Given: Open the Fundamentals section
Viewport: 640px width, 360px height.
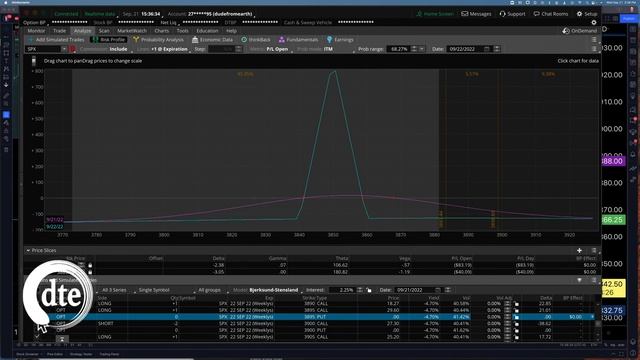Looking at the screenshot, I should tap(298, 40).
